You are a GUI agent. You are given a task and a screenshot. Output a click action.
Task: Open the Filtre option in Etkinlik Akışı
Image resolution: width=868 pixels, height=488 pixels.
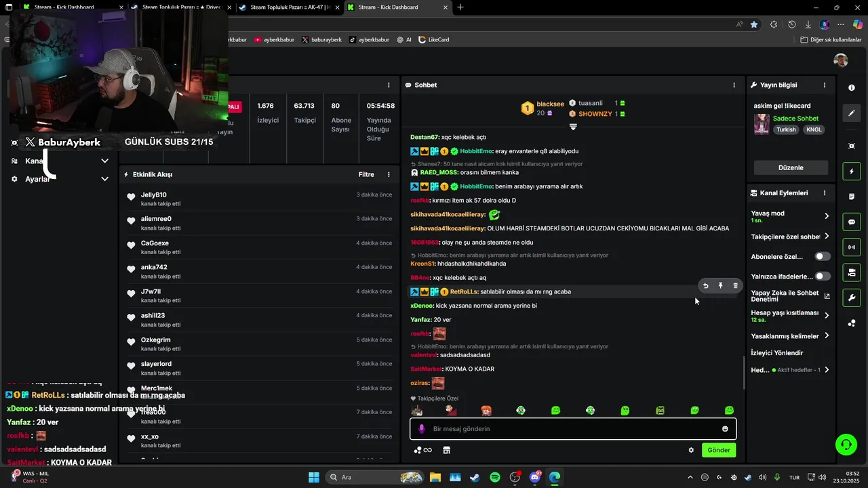(366, 175)
